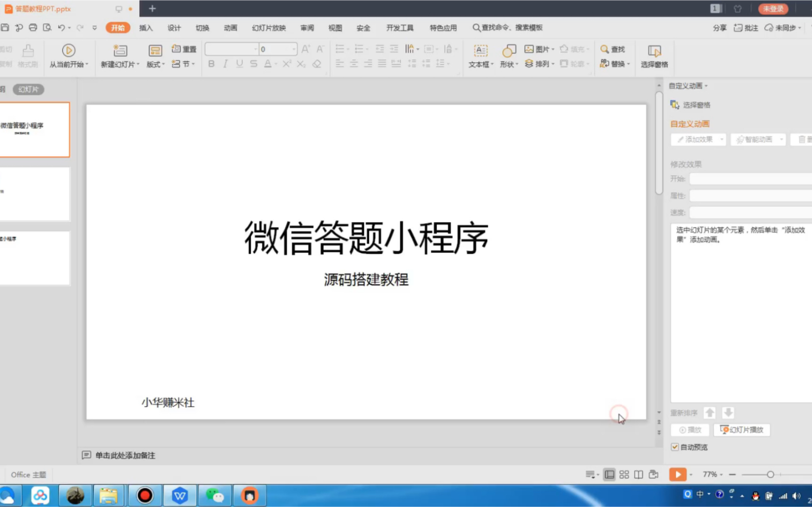The height and width of the screenshot is (507, 812).
Task: Click the clear formatting eraser icon
Action: tap(317, 64)
